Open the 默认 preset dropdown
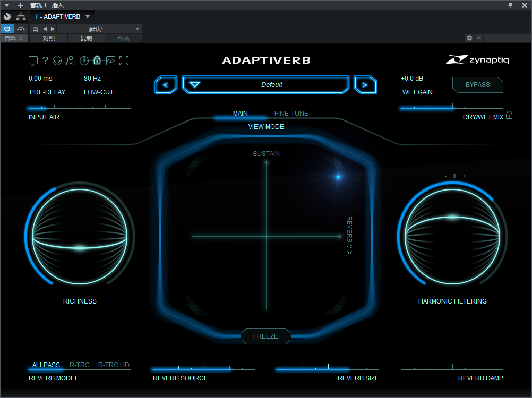Screen dimensions: 532x398 [x=99, y=29]
